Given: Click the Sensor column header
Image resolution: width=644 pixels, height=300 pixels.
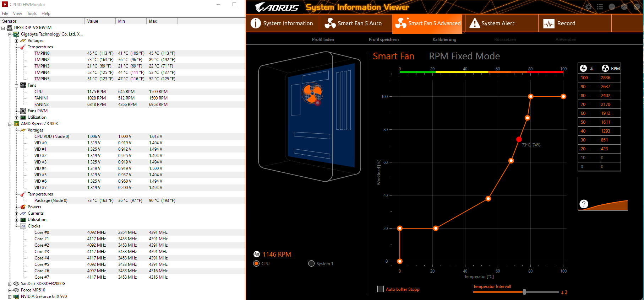Looking at the screenshot, I should click(42, 21).
